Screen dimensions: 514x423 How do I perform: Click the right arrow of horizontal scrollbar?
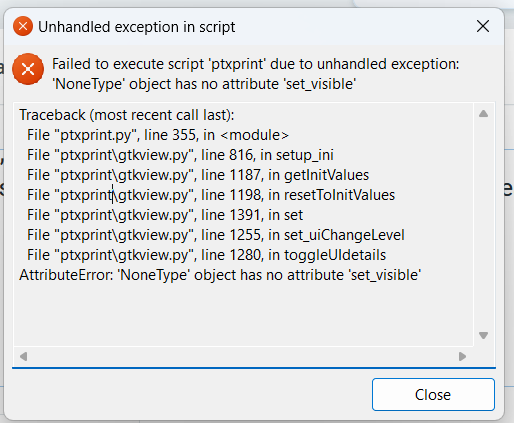[462, 356]
